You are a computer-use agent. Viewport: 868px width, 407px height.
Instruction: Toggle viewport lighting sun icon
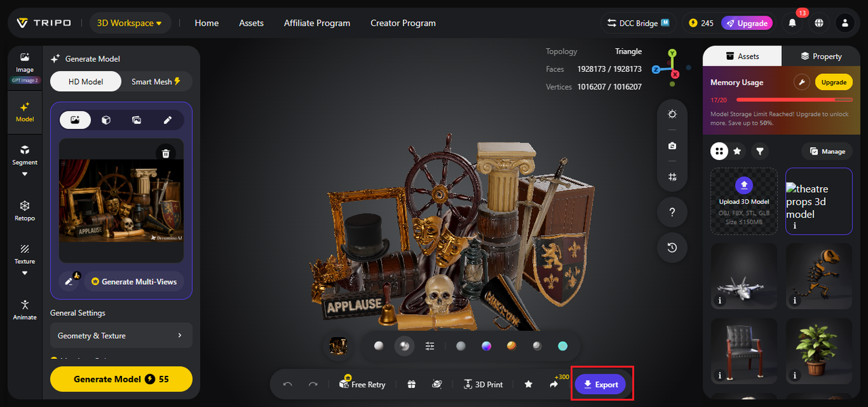[x=672, y=114]
